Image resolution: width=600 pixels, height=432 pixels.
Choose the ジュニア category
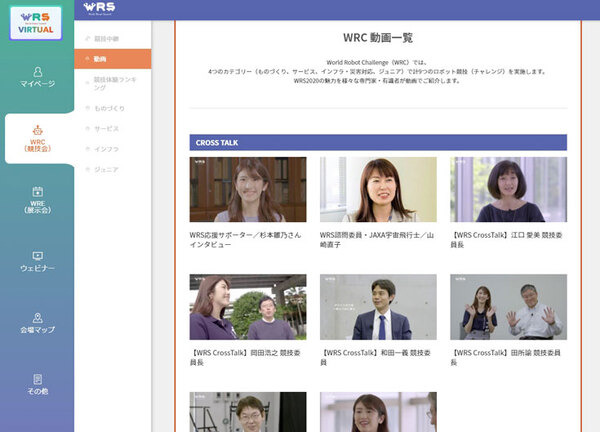(x=105, y=170)
